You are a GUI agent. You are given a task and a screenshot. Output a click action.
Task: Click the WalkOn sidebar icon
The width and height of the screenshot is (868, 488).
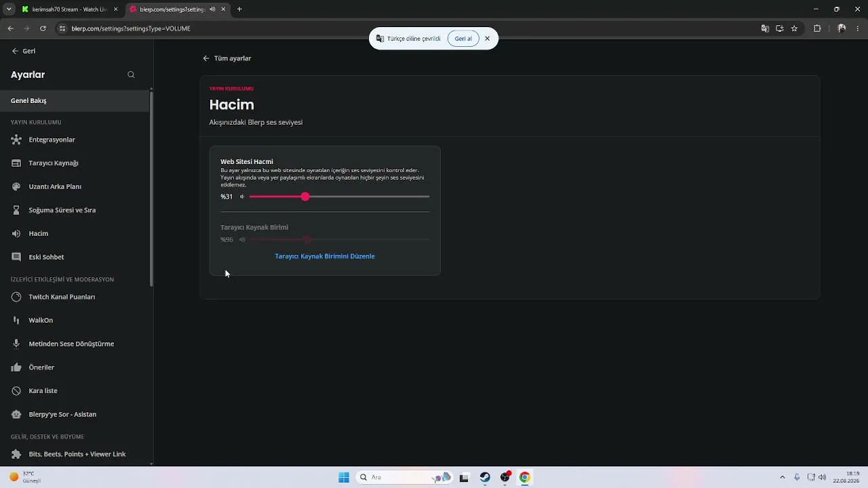pos(16,320)
